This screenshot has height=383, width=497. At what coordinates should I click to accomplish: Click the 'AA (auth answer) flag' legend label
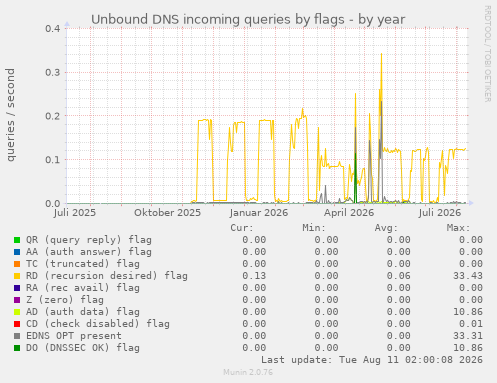[x=89, y=252]
